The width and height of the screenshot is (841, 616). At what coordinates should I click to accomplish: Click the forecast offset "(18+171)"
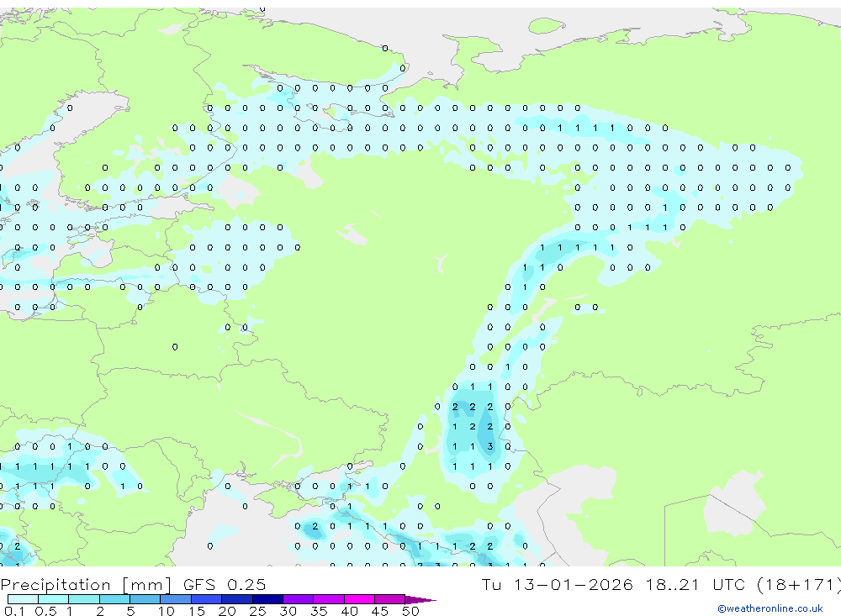(x=799, y=584)
